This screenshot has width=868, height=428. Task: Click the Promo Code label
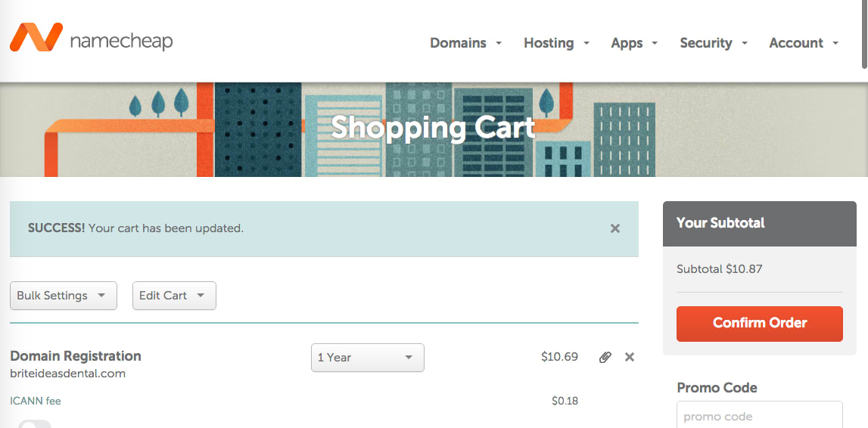tap(717, 388)
